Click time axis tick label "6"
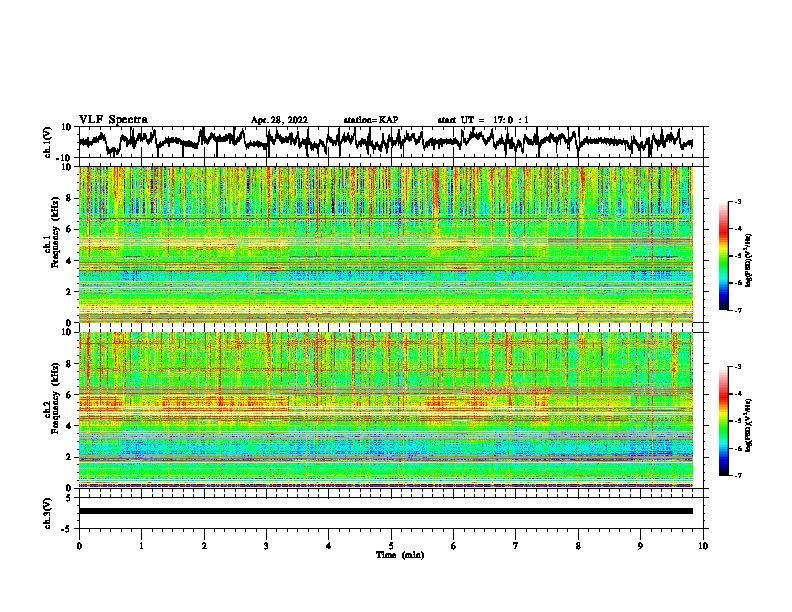 [454, 546]
